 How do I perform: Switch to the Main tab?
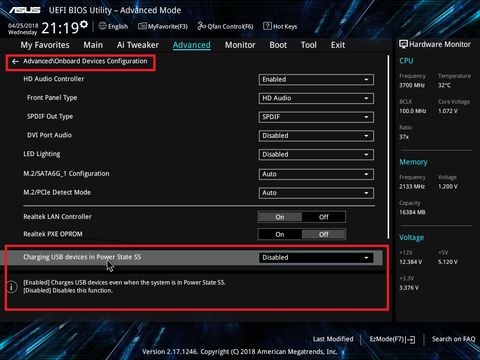click(x=93, y=45)
